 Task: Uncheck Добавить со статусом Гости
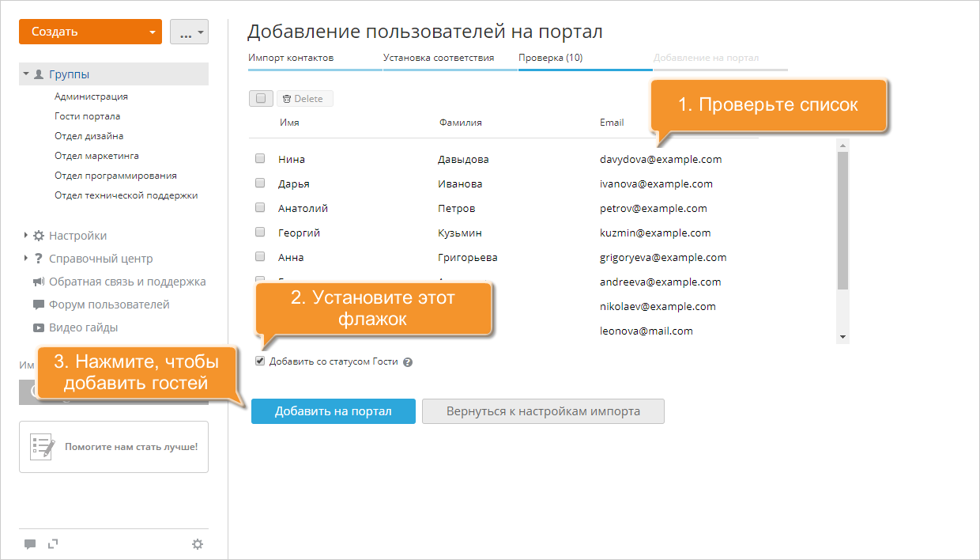260,361
